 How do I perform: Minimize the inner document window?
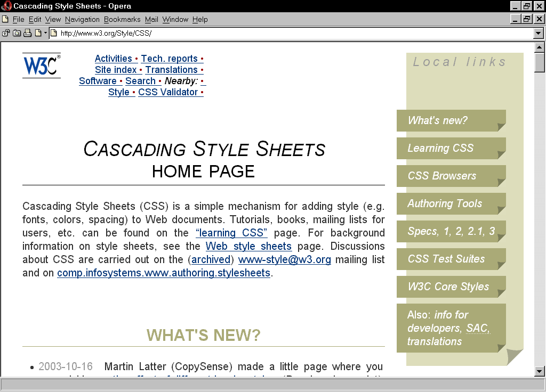(x=515, y=19)
